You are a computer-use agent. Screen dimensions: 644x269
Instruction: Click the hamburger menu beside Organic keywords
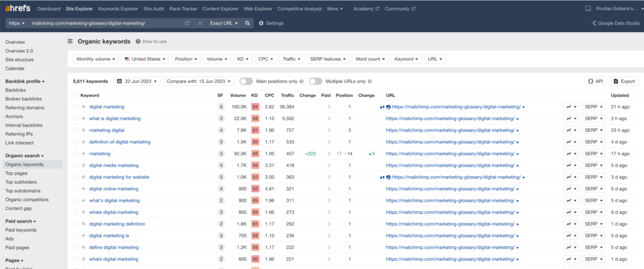click(x=70, y=41)
